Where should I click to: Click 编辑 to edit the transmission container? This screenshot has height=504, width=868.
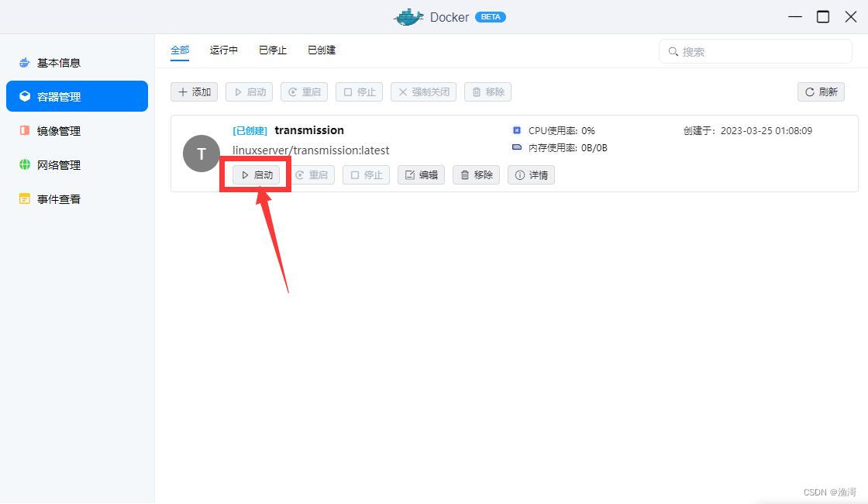click(x=420, y=174)
